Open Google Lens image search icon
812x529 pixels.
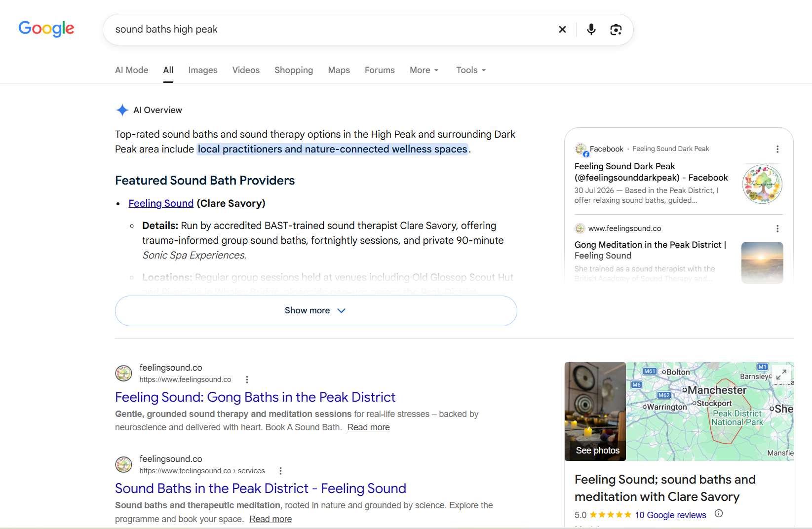(x=616, y=30)
